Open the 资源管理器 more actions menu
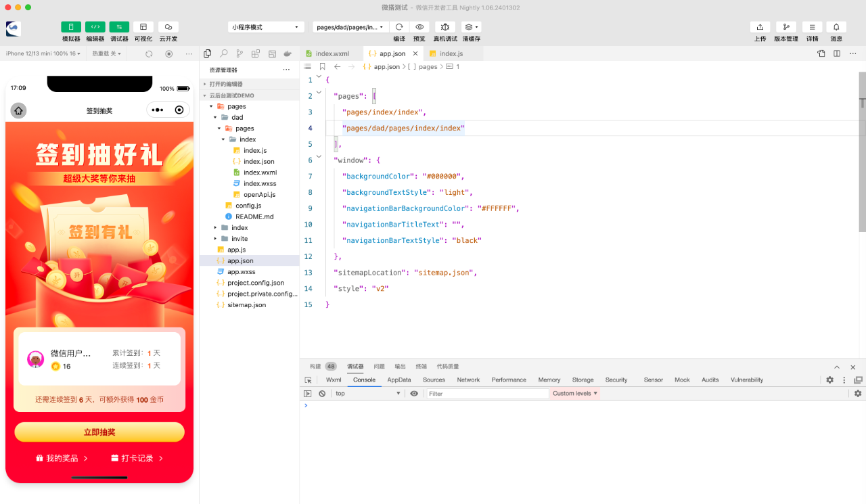The image size is (866, 504). click(286, 70)
